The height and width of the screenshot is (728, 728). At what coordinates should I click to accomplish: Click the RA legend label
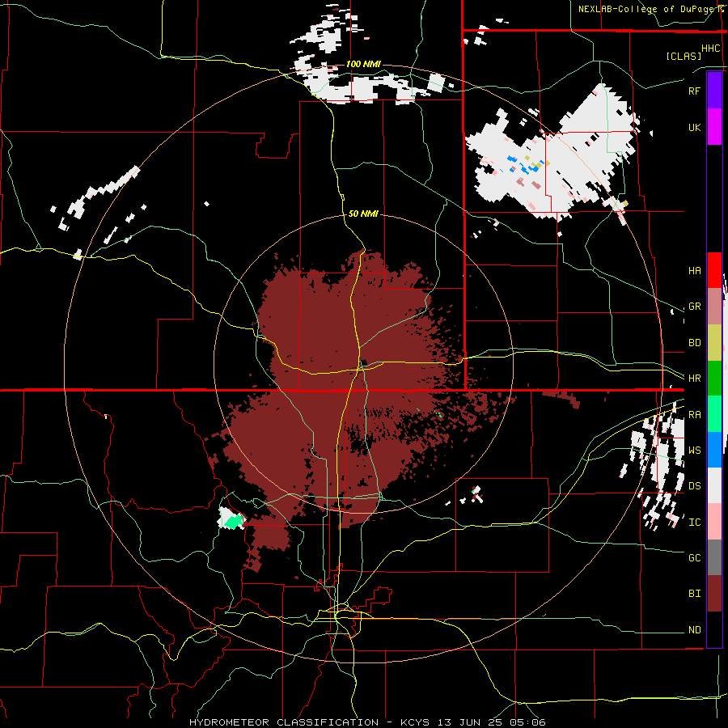(694, 415)
